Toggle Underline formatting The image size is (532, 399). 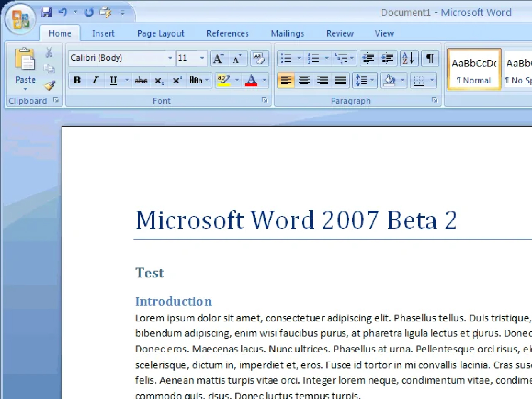click(113, 80)
